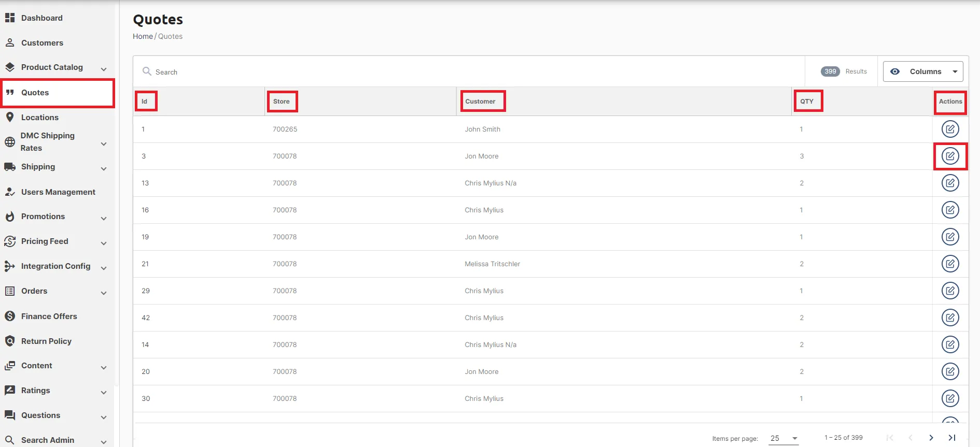Click the Locations pin icon
Image resolution: width=980 pixels, height=447 pixels.
(10, 117)
